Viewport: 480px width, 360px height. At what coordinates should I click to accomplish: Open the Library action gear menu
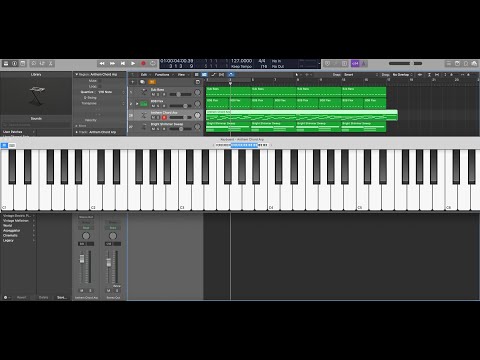click(x=6, y=297)
